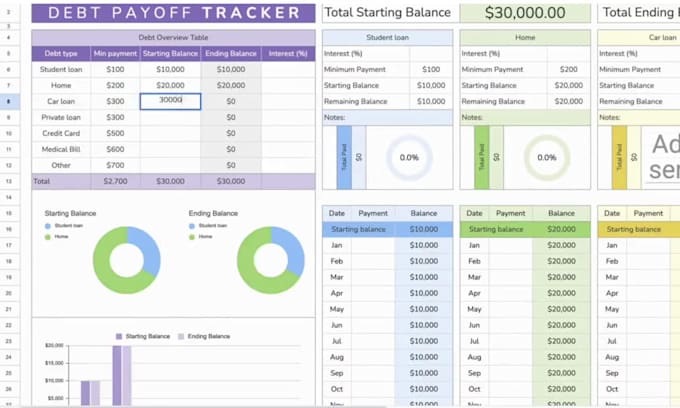
Task: Click the $600 Medical Bill min payment
Action: pyautogui.click(x=115, y=150)
